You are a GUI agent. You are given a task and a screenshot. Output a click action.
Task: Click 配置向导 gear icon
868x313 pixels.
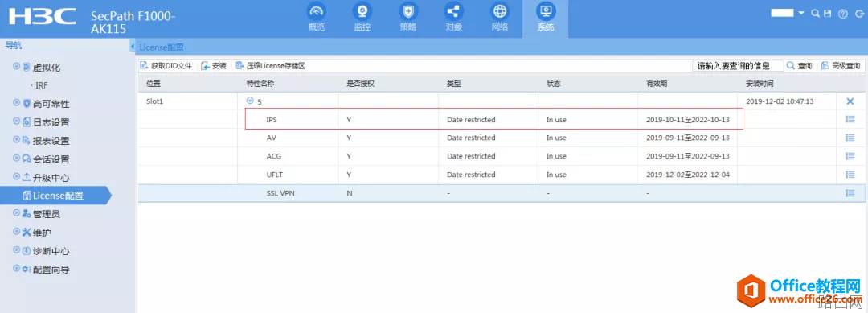point(27,270)
